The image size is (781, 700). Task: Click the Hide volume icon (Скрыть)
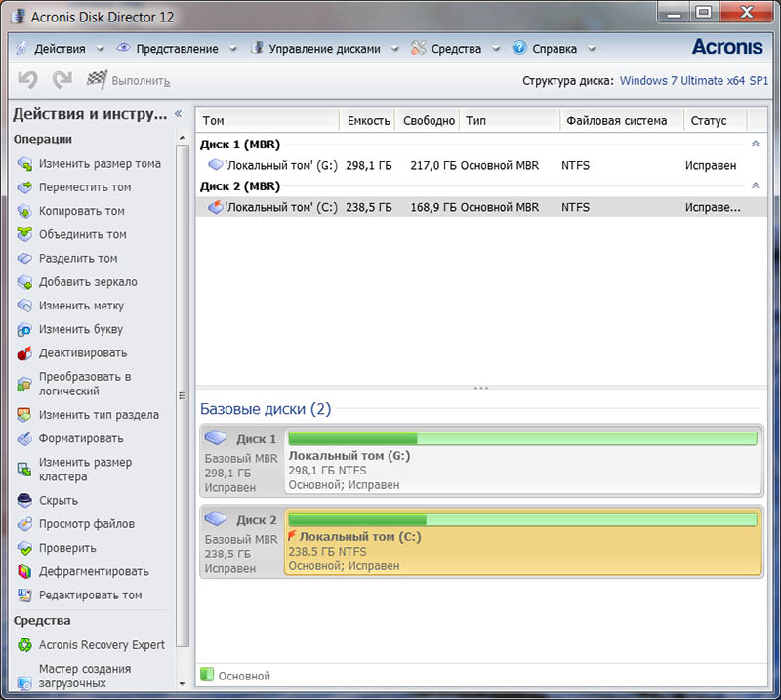(24, 500)
